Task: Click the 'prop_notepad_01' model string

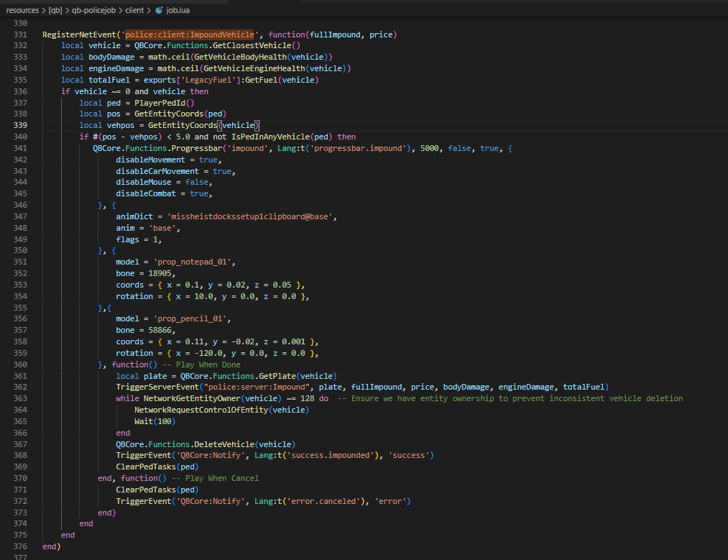Action: tap(191, 262)
